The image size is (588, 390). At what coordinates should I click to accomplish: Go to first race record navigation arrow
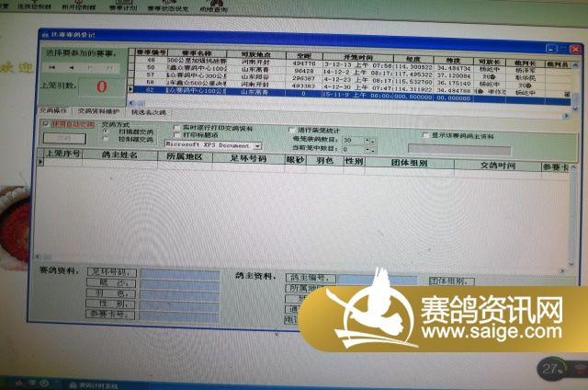(x=51, y=67)
